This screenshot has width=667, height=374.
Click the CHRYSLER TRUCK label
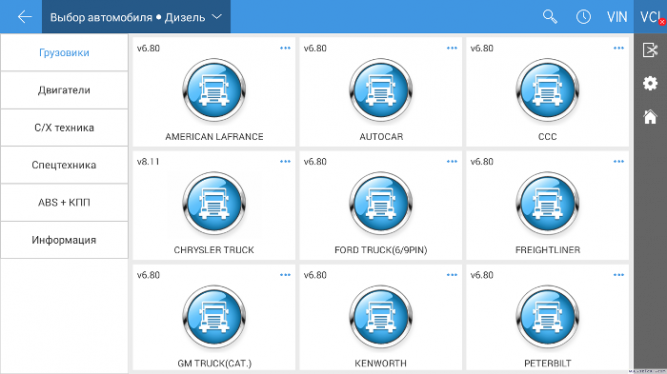(x=214, y=250)
